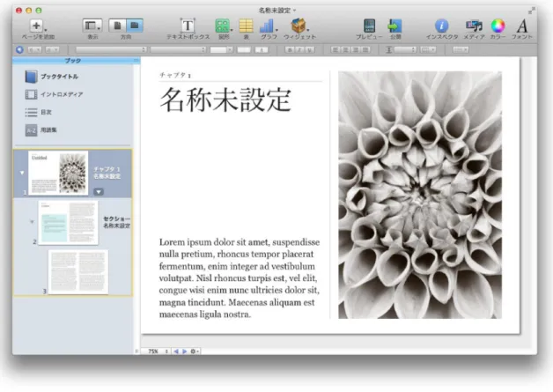Go to previous page with left arrow
553x392 pixels.
[x=175, y=351]
